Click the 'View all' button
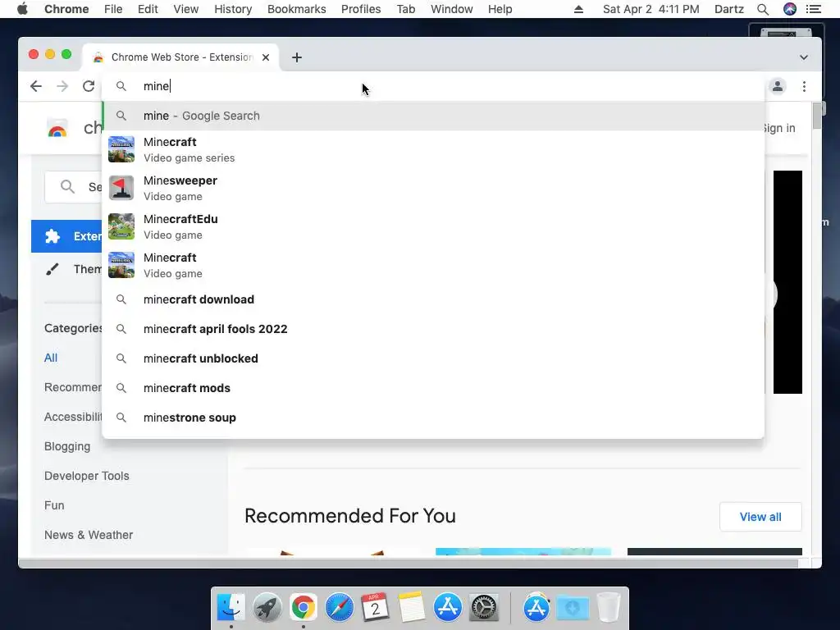Viewport: 840px width, 630px height. coord(760,517)
